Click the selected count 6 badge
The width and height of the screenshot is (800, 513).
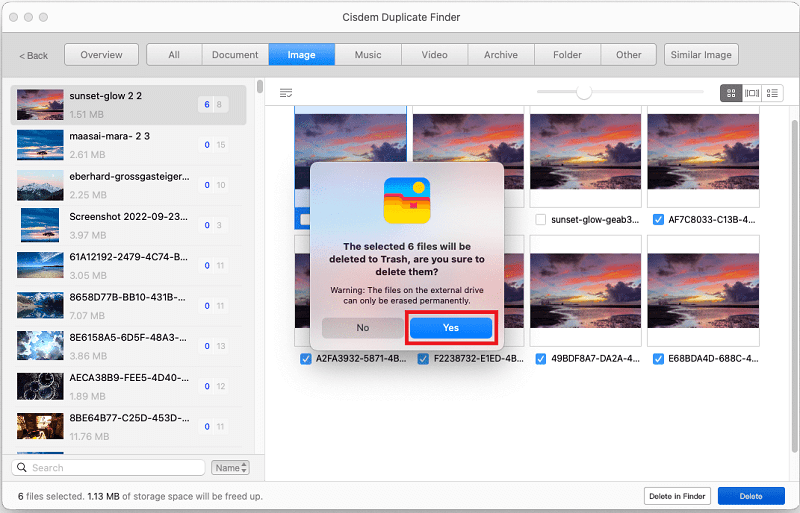click(x=207, y=105)
